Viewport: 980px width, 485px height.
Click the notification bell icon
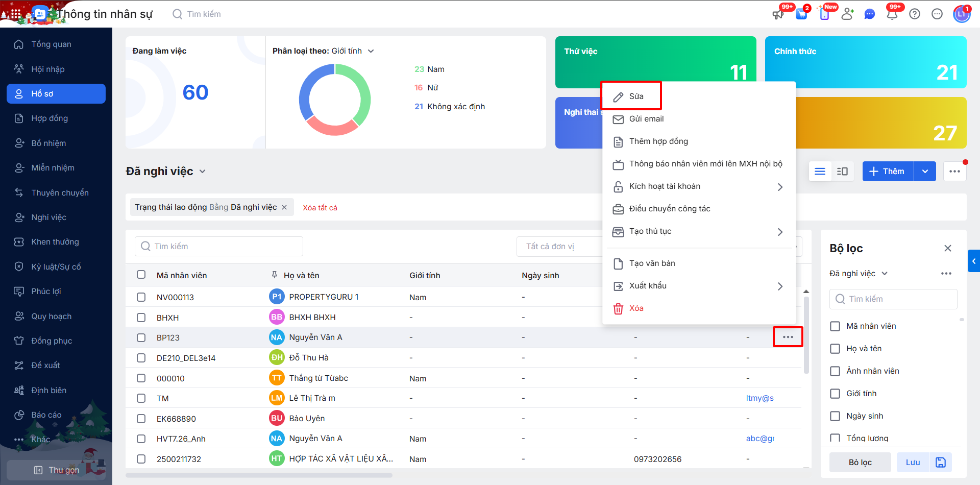892,14
